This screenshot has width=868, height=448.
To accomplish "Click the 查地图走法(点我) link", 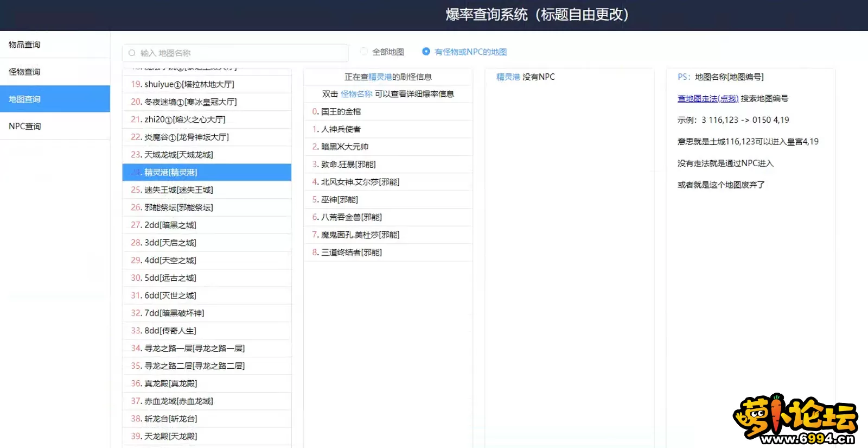I will 708,98.
